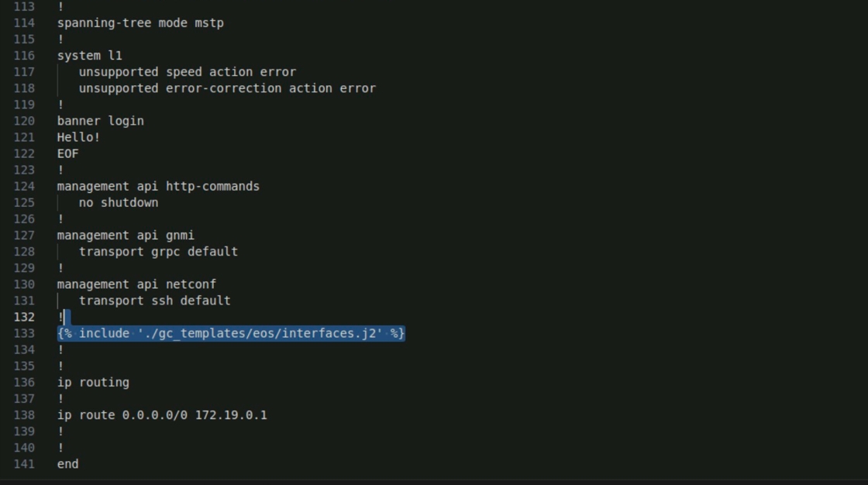The height and width of the screenshot is (485, 868).
Task: Click line number 114 in the gutter
Action: pyautogui.click(x=24, y=23)
